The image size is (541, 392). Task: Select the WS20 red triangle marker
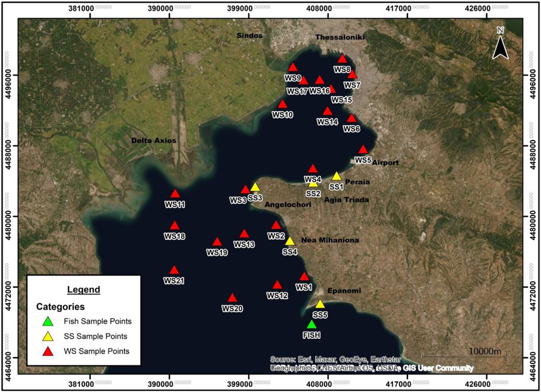point(232,298)
